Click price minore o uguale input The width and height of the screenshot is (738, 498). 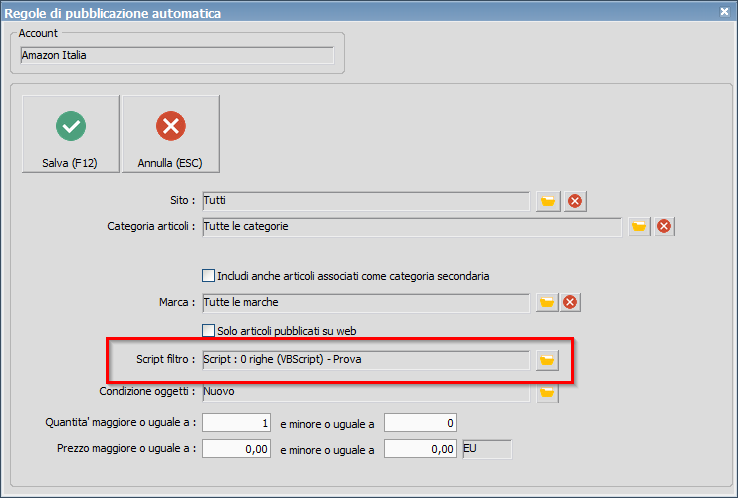click(x=420, y=449)
